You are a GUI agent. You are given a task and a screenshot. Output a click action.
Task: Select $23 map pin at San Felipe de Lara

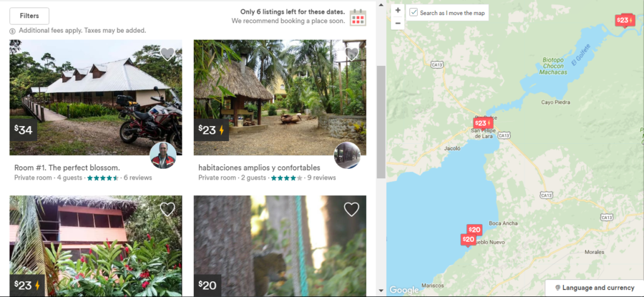482,124
